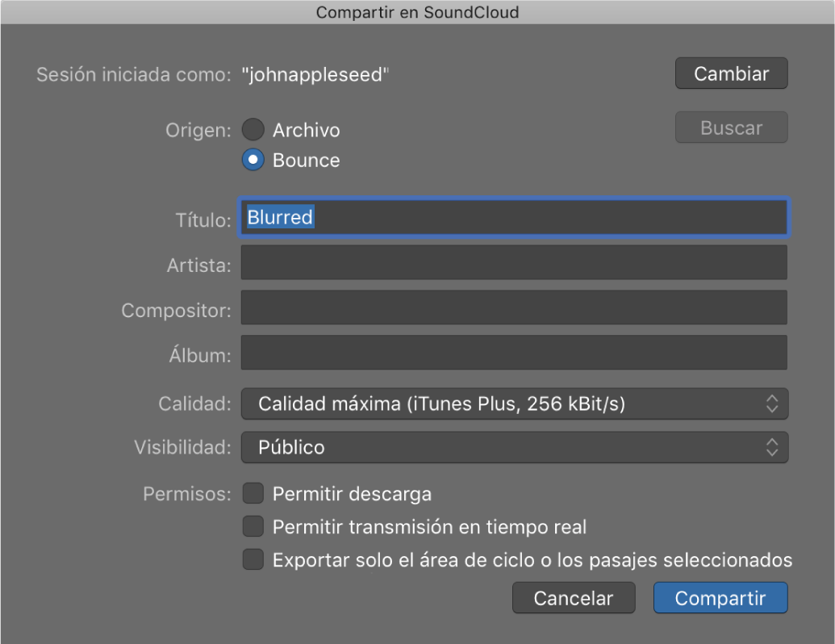Click the Cambiar button to switch account

[731, 74]
